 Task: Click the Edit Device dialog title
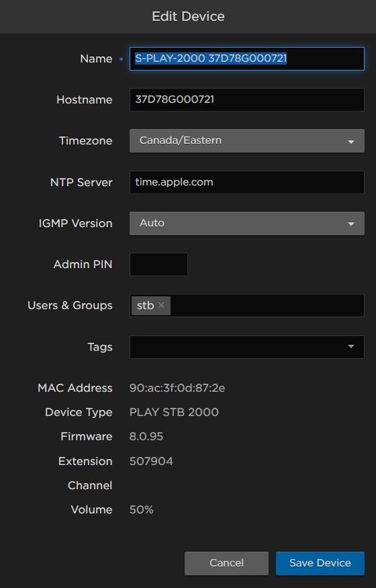188,17
